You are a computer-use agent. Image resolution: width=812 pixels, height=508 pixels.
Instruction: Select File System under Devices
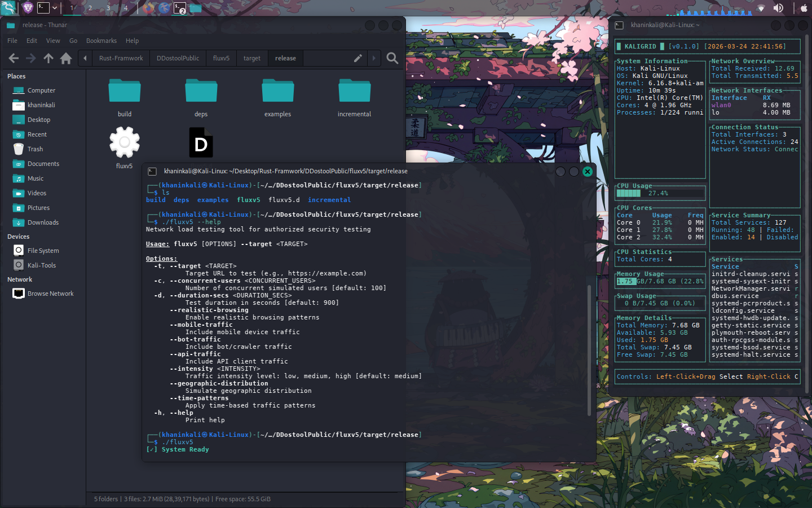43,251
